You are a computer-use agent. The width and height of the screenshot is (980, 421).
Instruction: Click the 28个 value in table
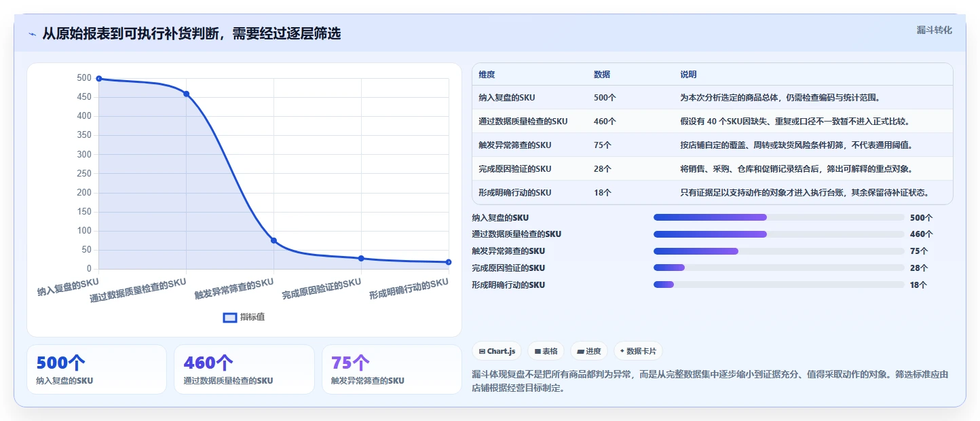(603, 169)
